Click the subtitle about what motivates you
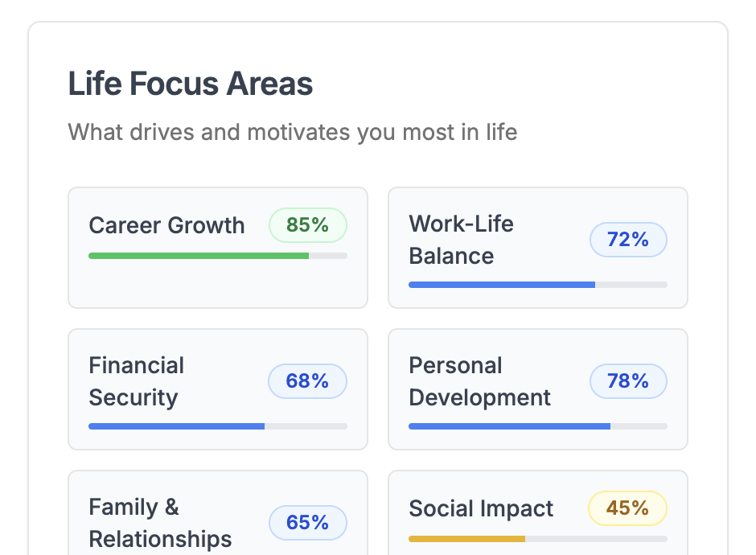Viewport: 756px width, 555px height. click(293, 132)
